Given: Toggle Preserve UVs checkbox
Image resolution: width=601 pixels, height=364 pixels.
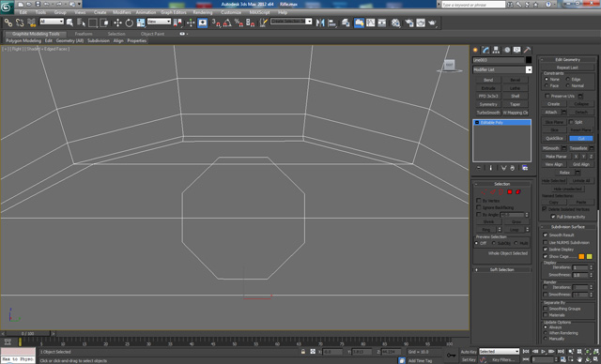Looking at the screenshot, I should point(547,96).
